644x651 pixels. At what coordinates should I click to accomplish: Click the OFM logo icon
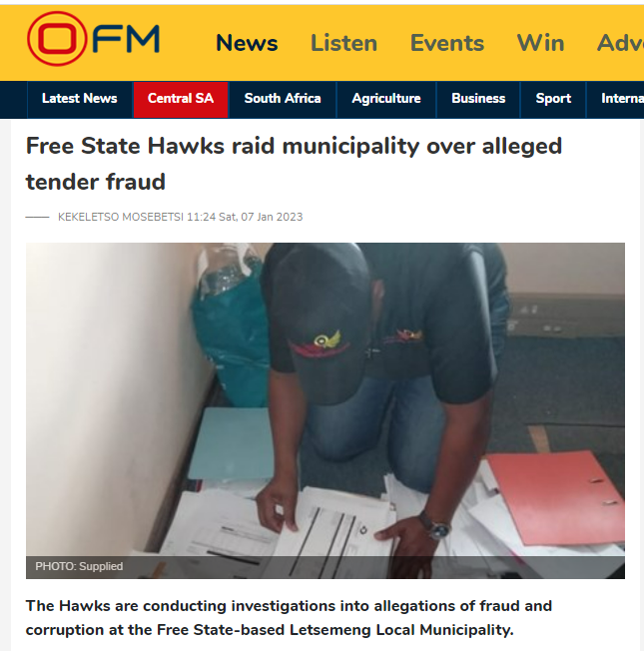[x=93, y=39]
